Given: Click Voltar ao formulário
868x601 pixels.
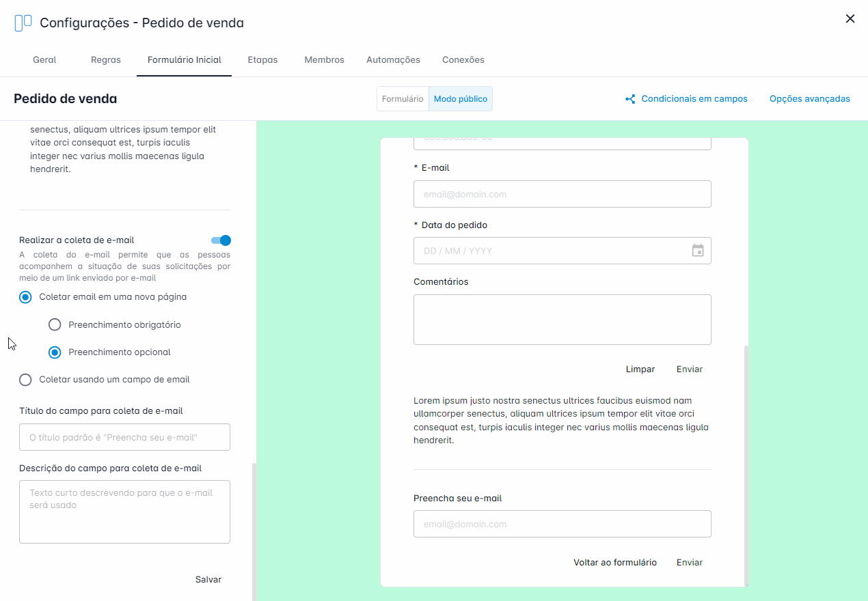Looking at the screenshot, I should click(x=615, y=563).
